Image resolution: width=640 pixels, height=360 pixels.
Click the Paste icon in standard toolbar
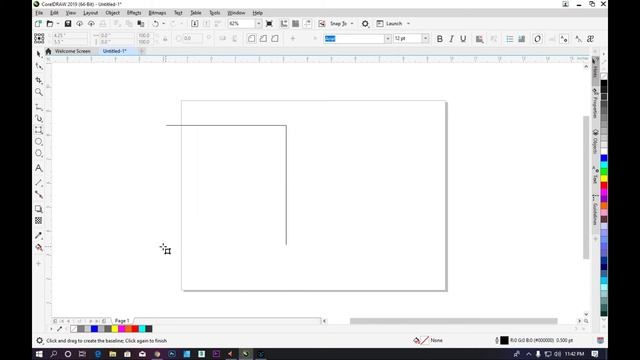click(140, 24)
